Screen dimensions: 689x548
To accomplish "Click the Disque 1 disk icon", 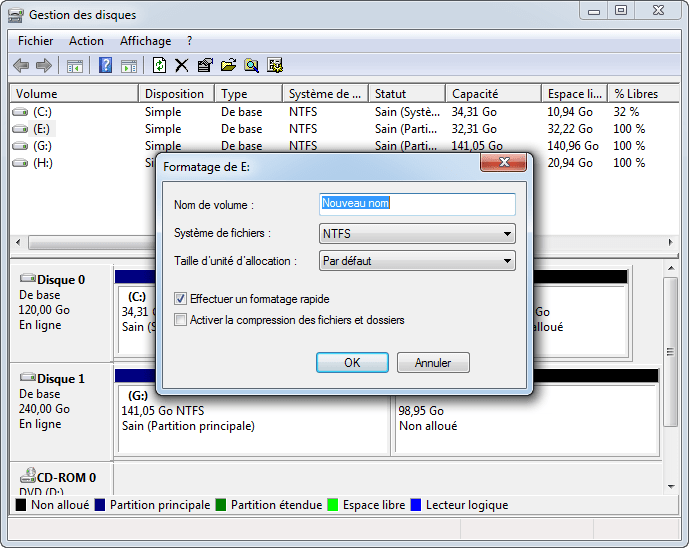I will click(x=28, y=377).
